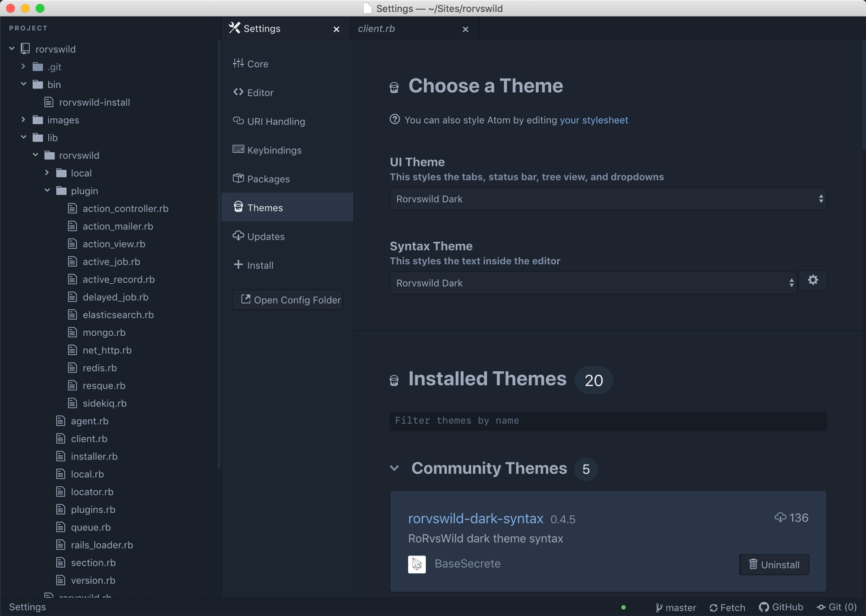Follow the 'your stylesheet' link
Screen dimensions: 866x616
pos(594,120)
